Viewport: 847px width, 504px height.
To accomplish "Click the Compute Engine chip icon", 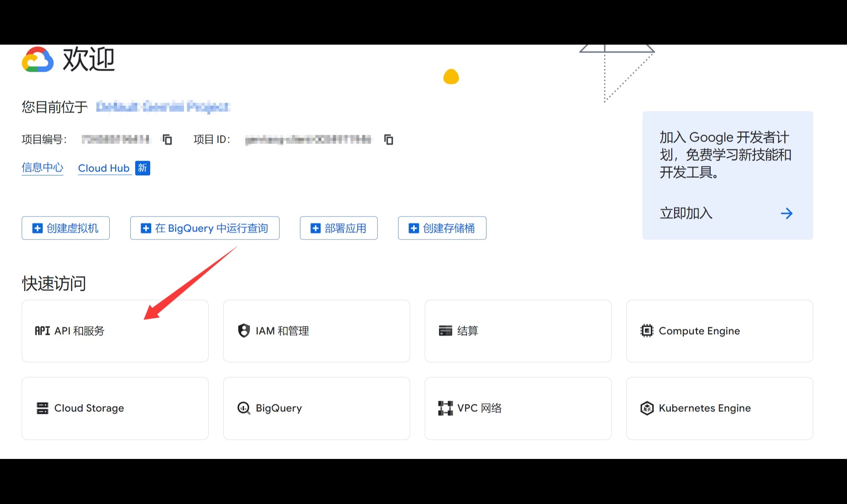I will pyautogui.click(x=647, y=331).
